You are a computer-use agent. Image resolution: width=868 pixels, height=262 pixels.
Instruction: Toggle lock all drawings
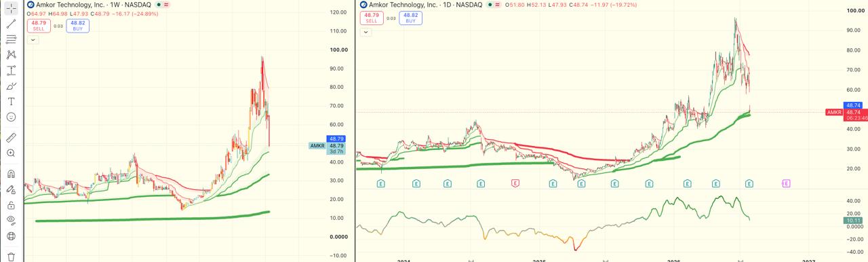(11, 204)
